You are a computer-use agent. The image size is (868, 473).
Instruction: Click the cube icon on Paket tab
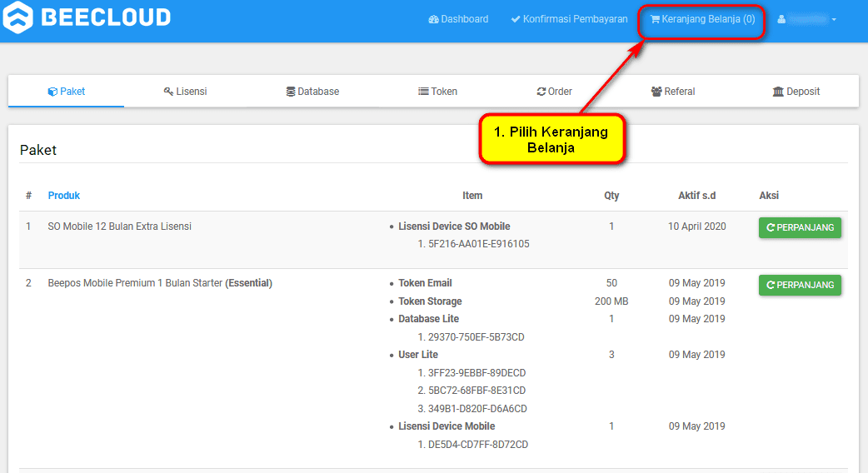pos(52,92)
